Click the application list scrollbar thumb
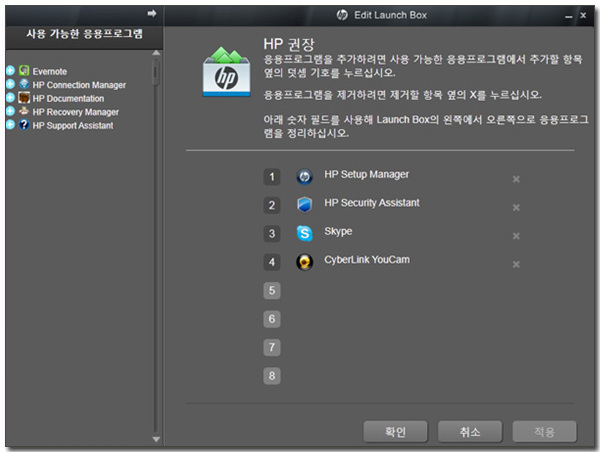Viewport: 600px width, 452px height. click(x=156, y=72)
